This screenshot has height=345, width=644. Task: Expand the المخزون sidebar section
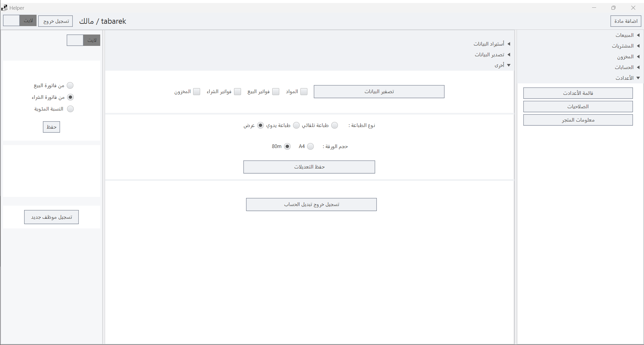638,57
